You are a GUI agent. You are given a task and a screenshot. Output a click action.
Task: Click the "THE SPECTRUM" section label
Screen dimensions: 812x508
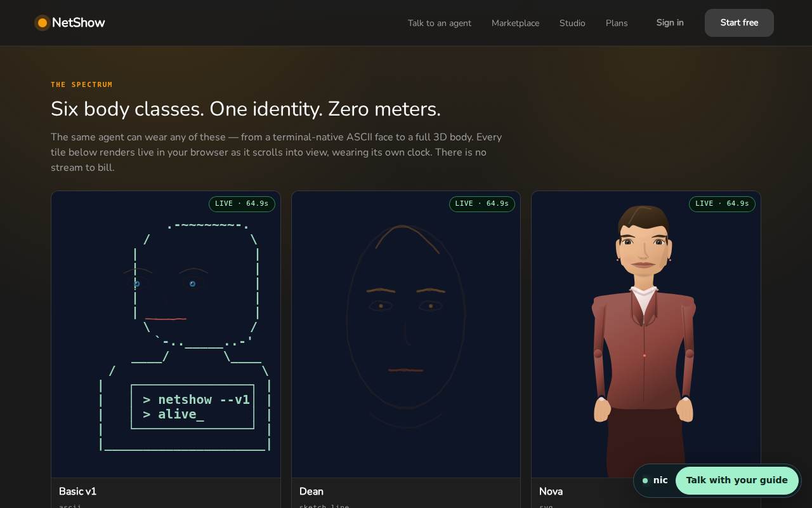[82, 84]
